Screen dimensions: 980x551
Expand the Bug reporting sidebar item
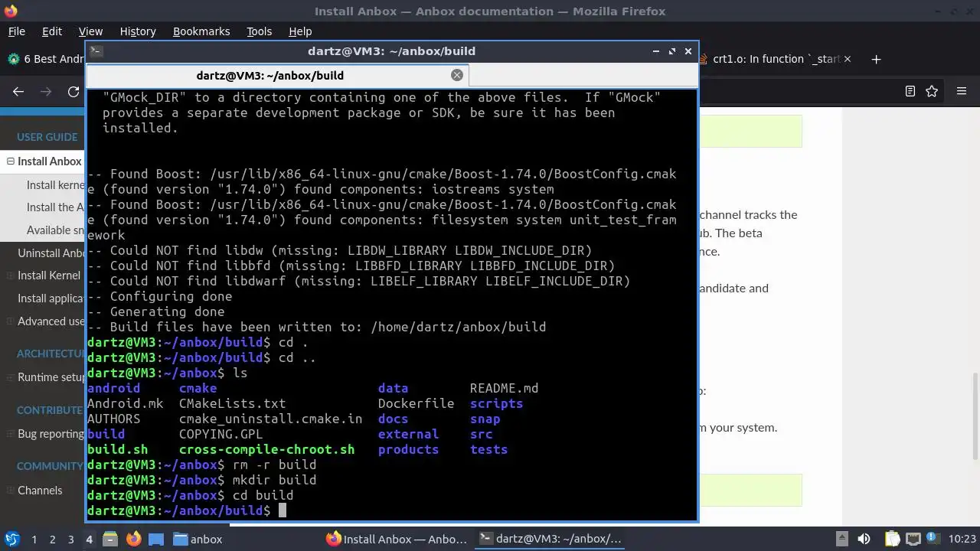(11, 434)
